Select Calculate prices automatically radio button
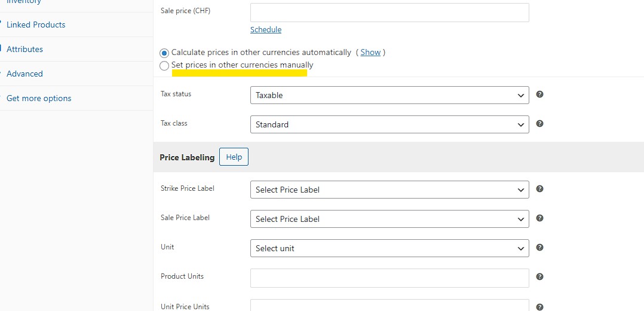644x311 pixels. [164, 53]
